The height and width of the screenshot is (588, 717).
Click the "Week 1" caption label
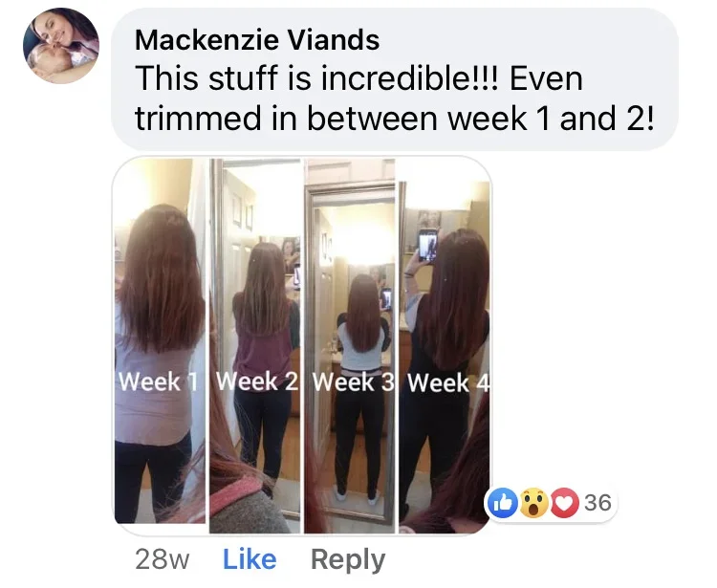158,381
